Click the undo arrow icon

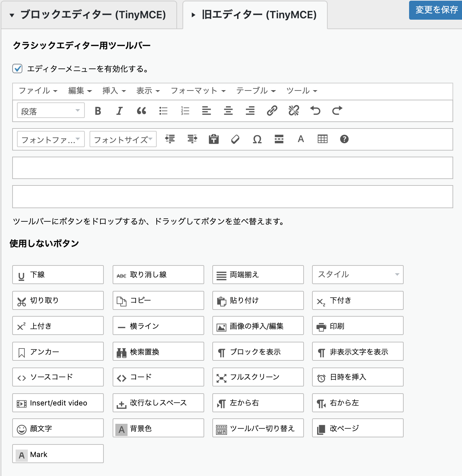[315, 111]
